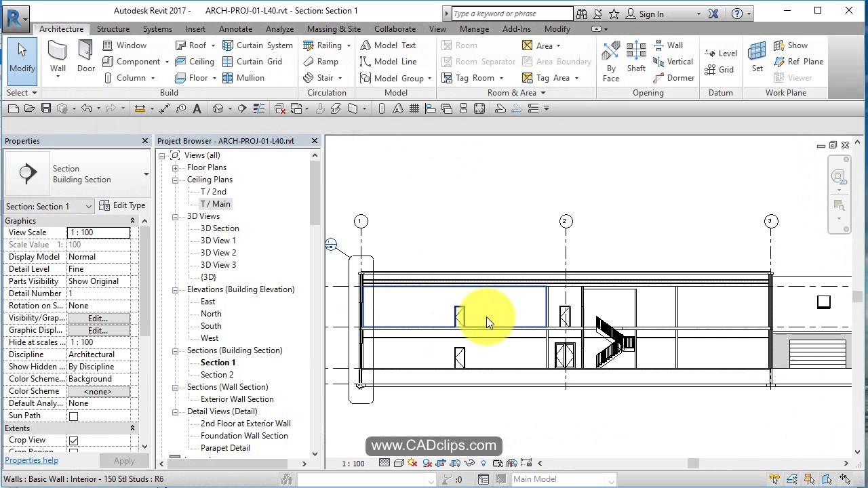The height and width of the screenshot is (488, 868).
Task: Activate the Measure tool on quick access toolbar
Action: tap(140, 108)
